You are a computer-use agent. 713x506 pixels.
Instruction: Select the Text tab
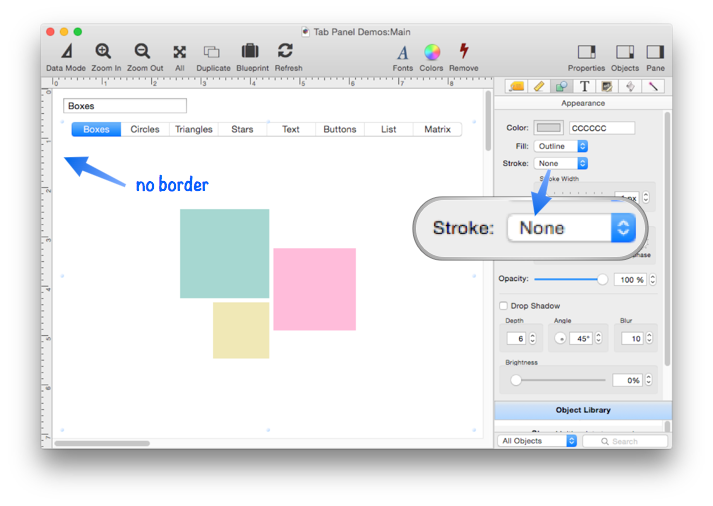(x=291, y=129)
